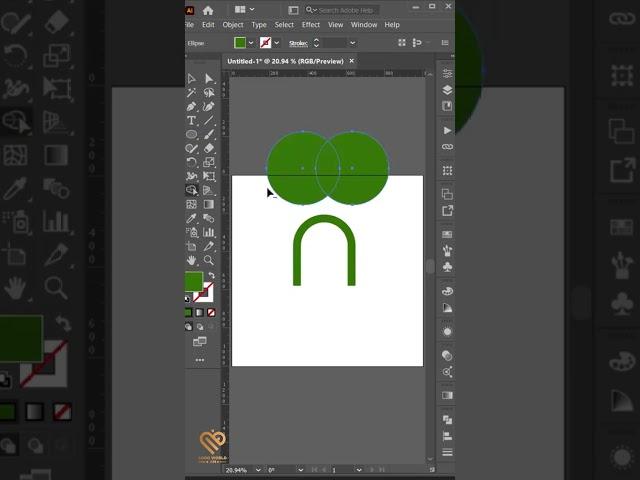This screenshot has width=640, height=480.
Task: Open the Effect menu
Action: click(x=311, y=25)
